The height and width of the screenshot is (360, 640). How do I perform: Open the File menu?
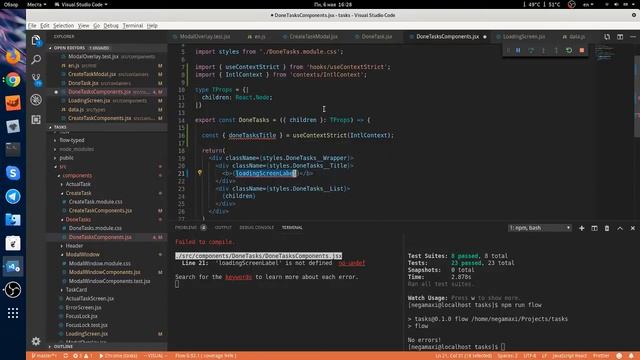click(x=32, y=25)
